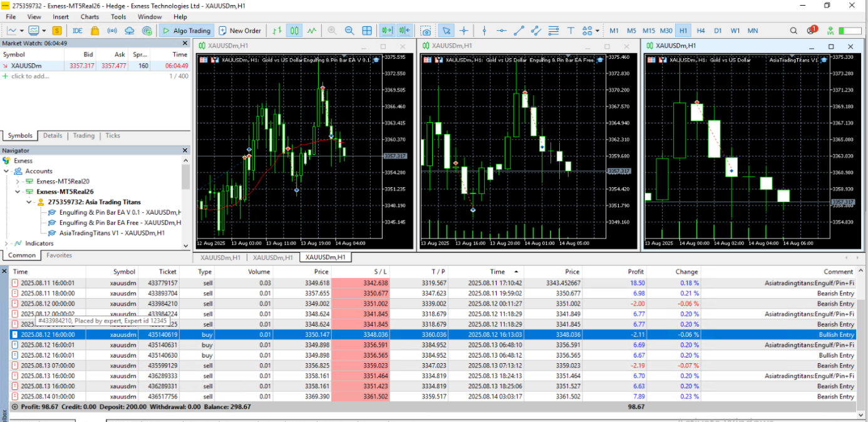Viewport: 868px width, 422px height.
Task: Switch to the Ticks tab
Action: click(113, 135)
